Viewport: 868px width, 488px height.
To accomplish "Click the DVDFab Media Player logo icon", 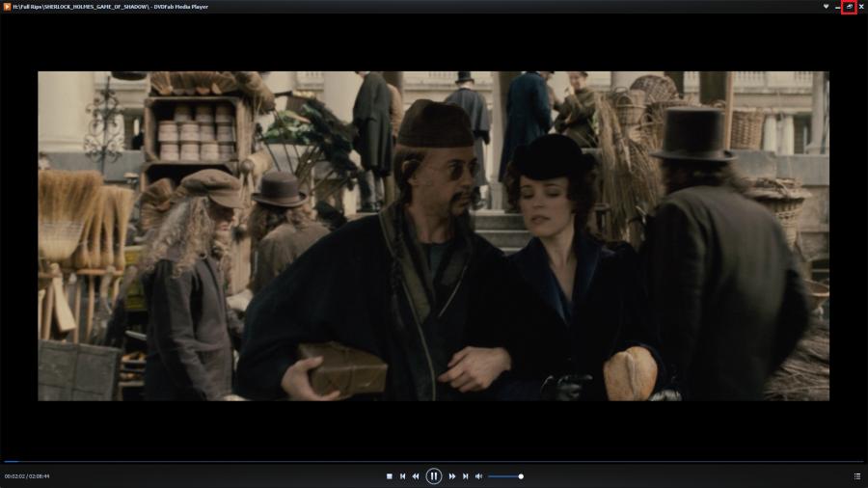I will click(x=8, y=7).
